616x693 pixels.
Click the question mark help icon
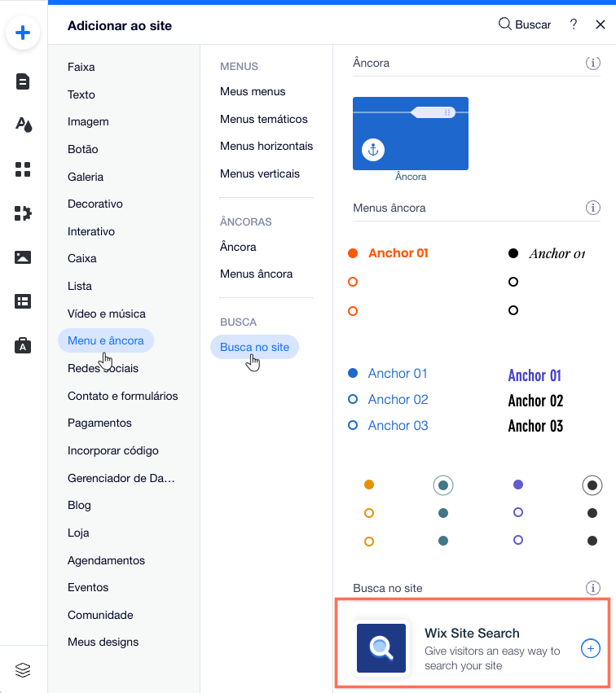point(574,24)
